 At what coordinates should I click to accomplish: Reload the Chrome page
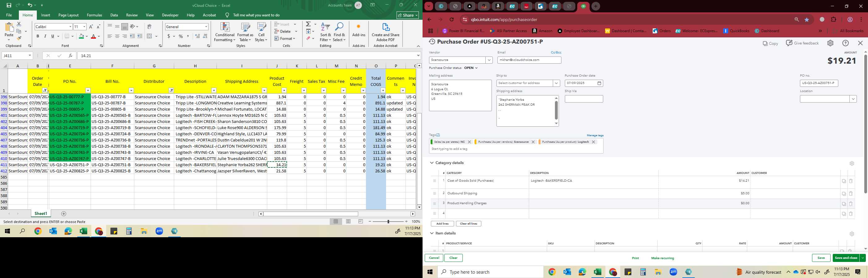tap(452, 19)
